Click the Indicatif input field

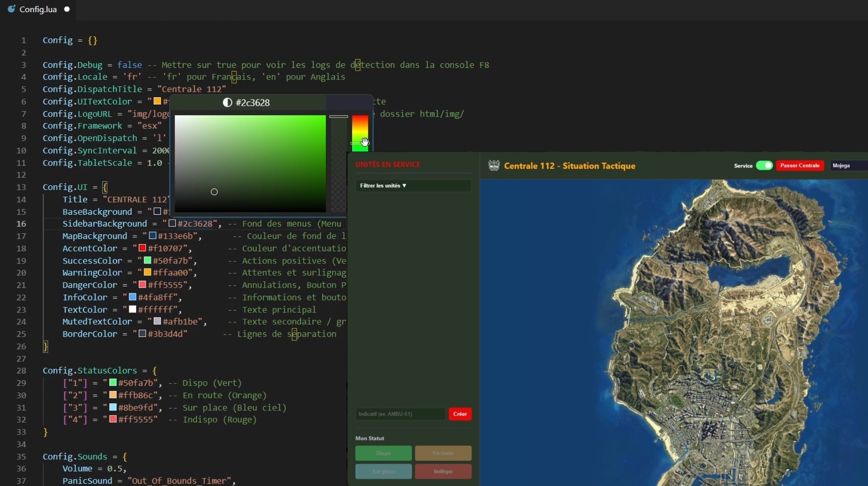click(400, 414)
